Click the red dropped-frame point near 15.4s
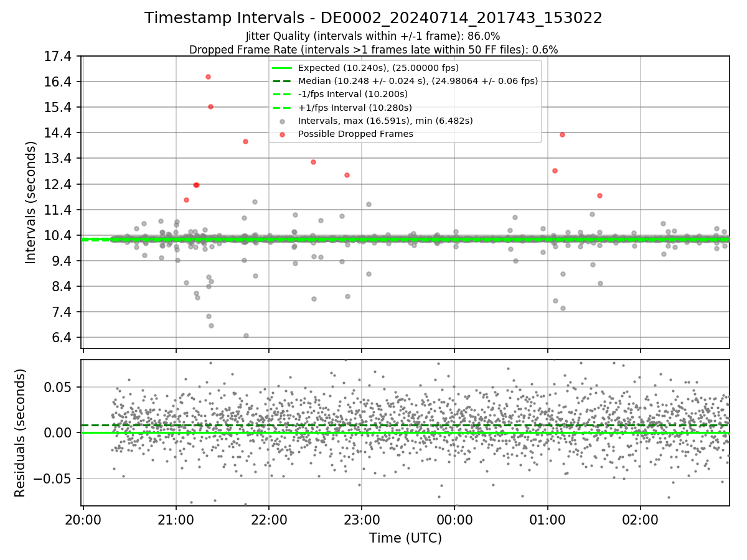The height and width of the screenshot is (560, 747). coord(210,106)
